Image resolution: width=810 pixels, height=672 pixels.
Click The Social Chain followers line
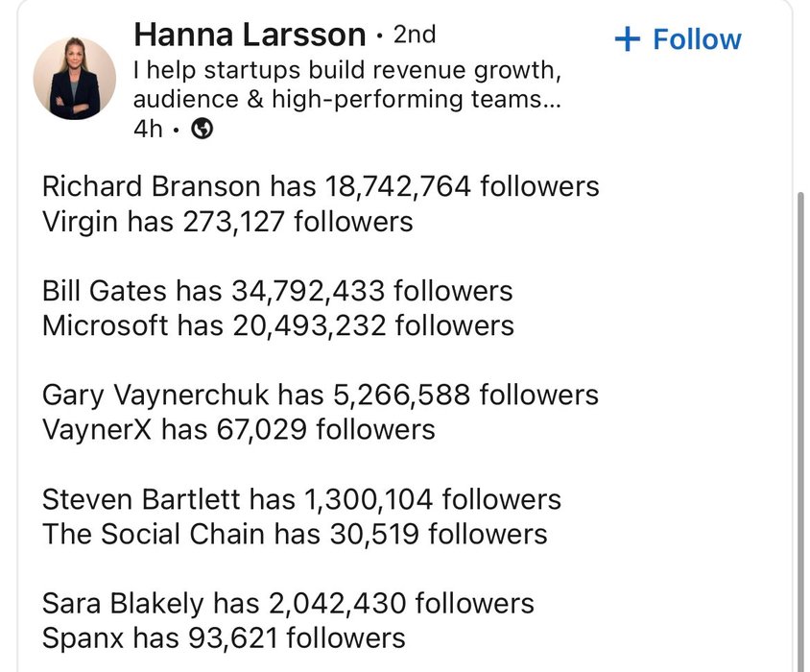pos(295,534)
